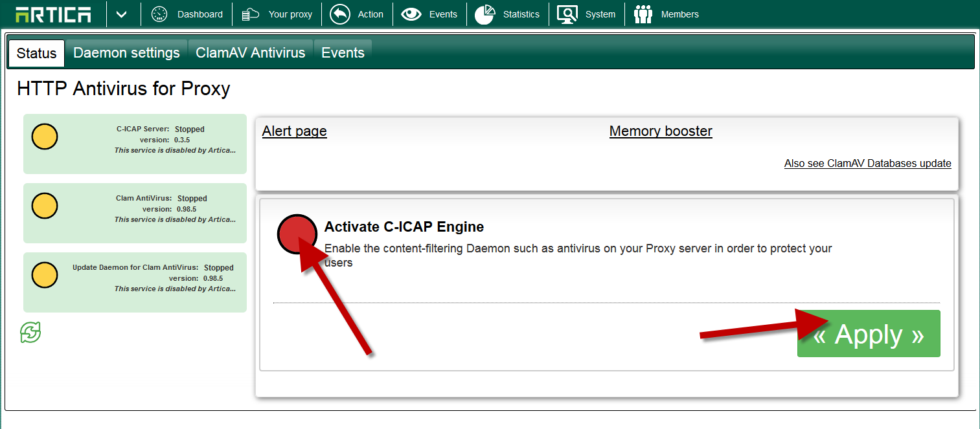Select the 'Activate C-ICAP Engine' heading
Screen dimensions: 980x429
(404, 227)
